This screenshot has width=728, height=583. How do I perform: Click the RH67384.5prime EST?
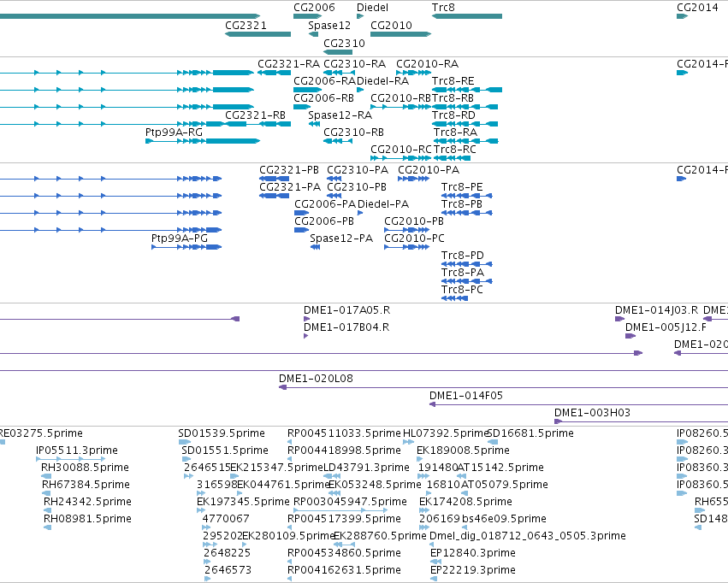(46, 493)
